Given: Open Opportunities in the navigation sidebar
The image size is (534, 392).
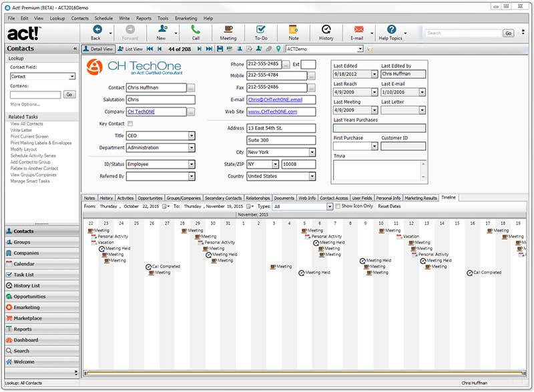Looking at the screenshot, I should click(42, 297).
